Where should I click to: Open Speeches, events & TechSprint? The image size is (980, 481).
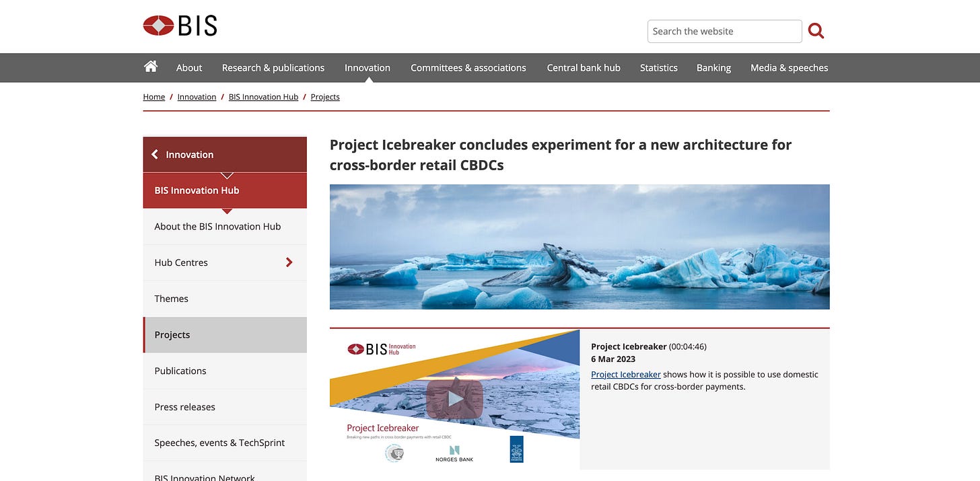pyautogui.click(x=225, y=443)
